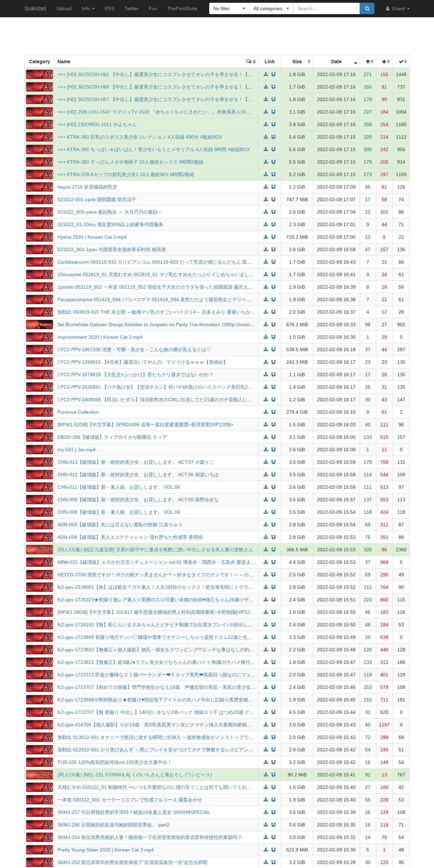Image resolution: width=434 pixels, height=868 pixels.
Task: Sort by seeders up-arrow column
Action: pyautogui.click(x=368, y=62)
